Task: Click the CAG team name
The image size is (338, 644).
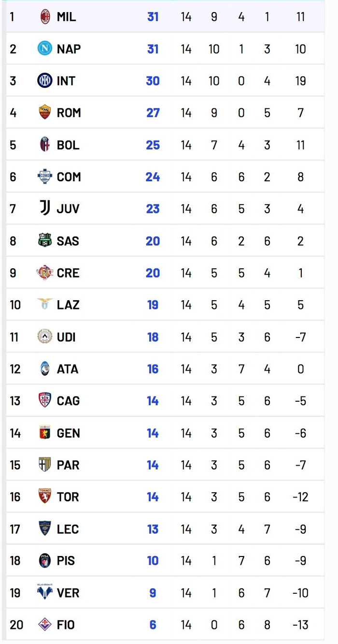Action: point(68,401)
